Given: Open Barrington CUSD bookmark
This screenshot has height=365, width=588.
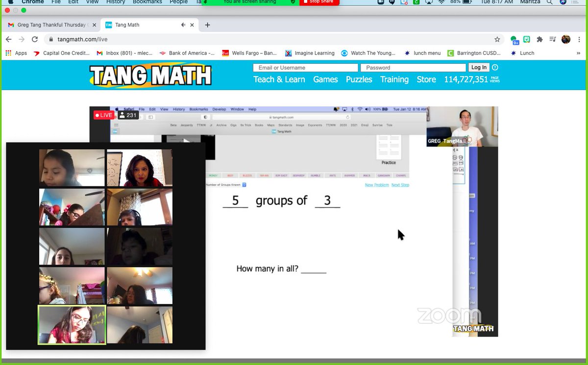Looking at the screenshot, I should click(474, 53).
